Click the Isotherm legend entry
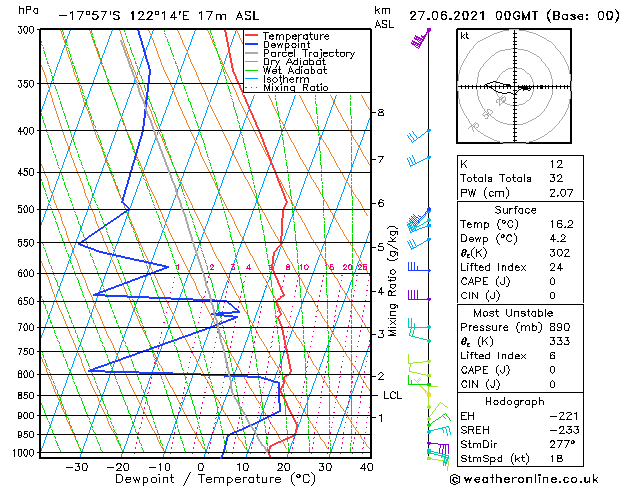This screenshot has height=486, width=629. click(286, 79)
